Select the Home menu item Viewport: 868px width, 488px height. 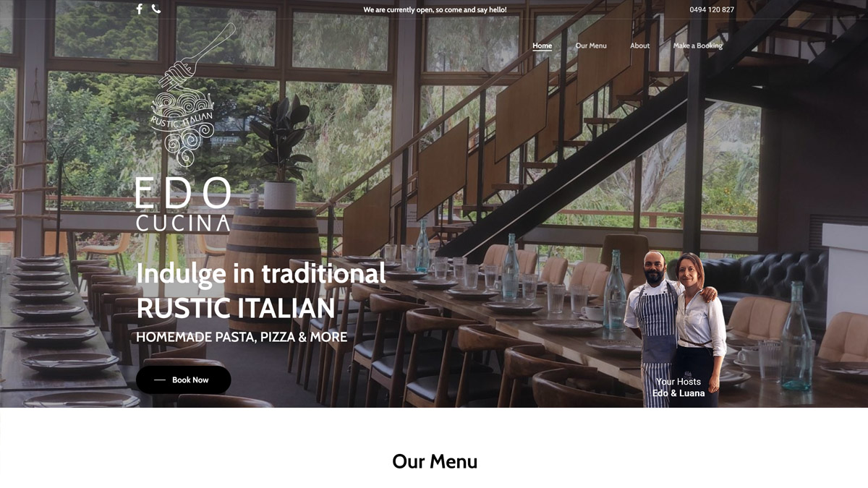(x=542, y=46)
